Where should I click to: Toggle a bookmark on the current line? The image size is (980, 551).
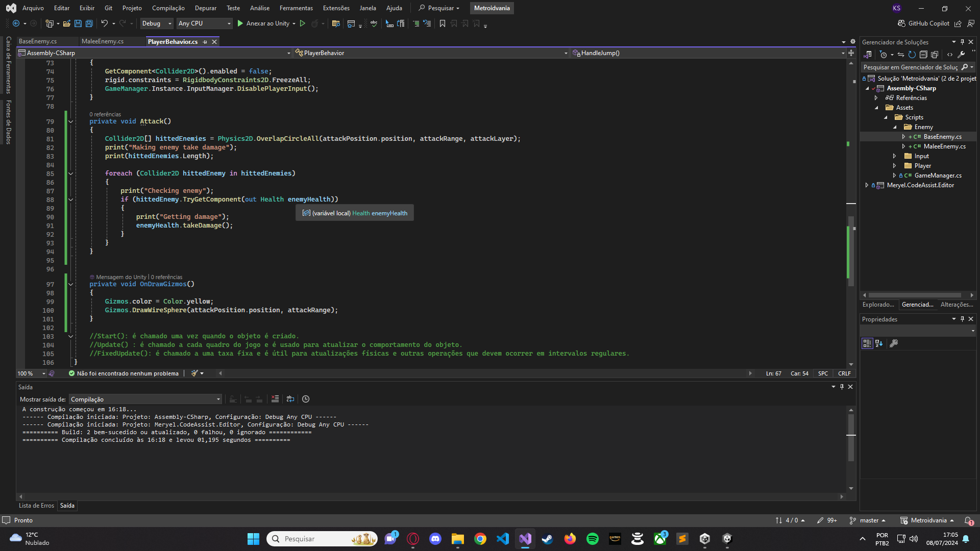coord(443,23)
